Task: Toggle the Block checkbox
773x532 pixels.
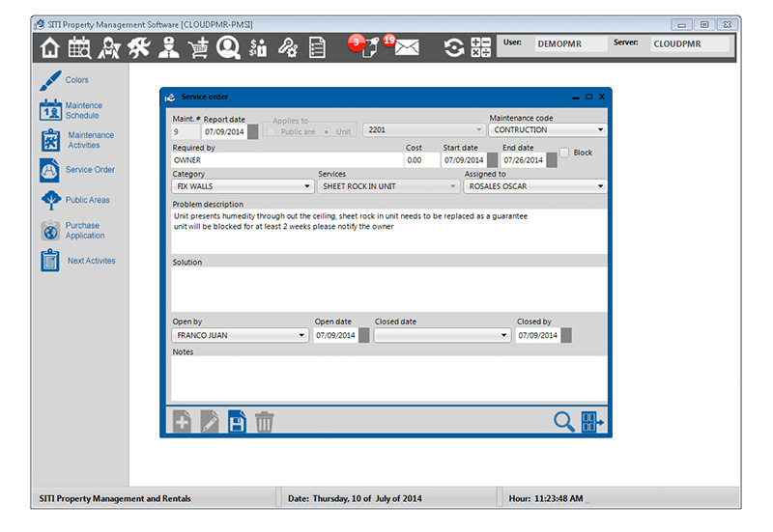Action: pyautogui.click(x=565, y=153)
